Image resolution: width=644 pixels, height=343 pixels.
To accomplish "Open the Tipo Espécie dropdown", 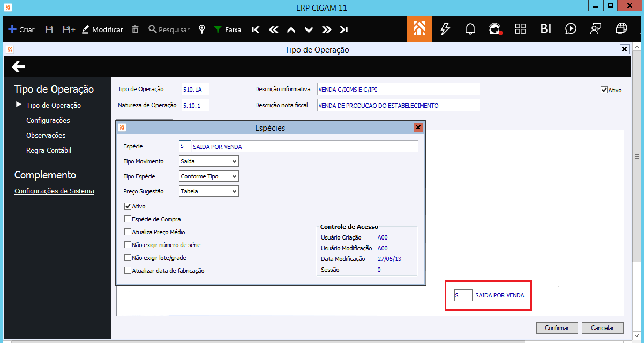I will click(209, 176).
